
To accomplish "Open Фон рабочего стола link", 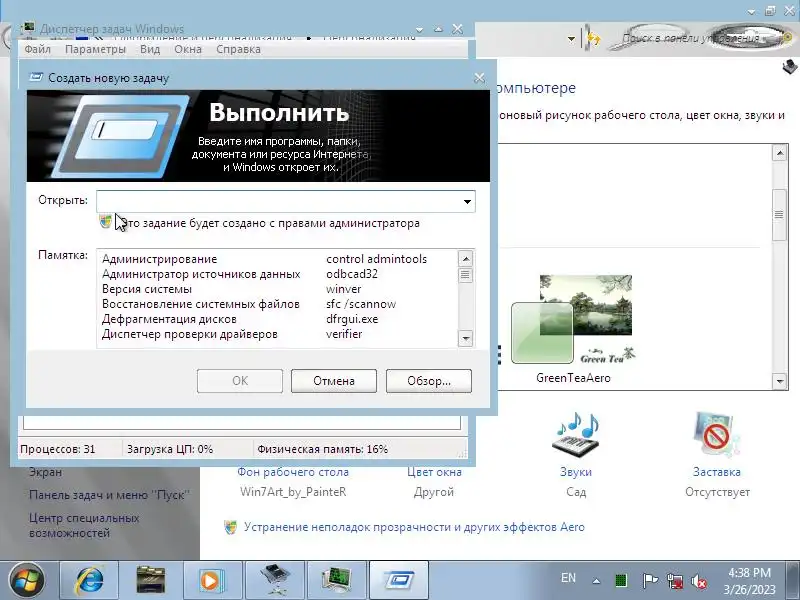I will tap(293, 472).
